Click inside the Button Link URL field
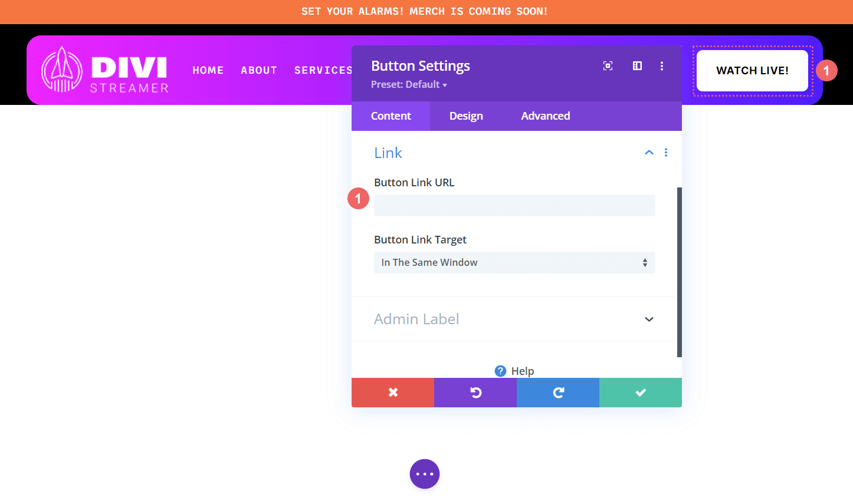This screenshot has height=504, width=853. 514,205
